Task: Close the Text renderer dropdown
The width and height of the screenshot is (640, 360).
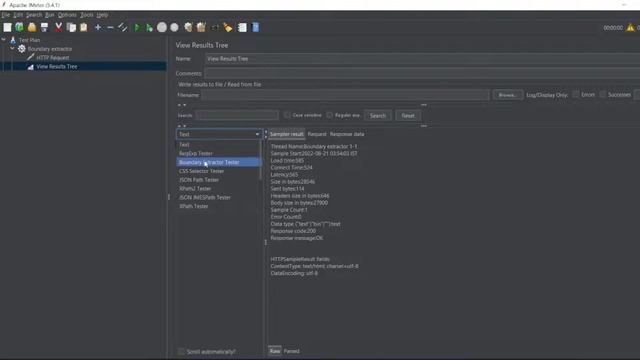Action: [x=257, y=134]
